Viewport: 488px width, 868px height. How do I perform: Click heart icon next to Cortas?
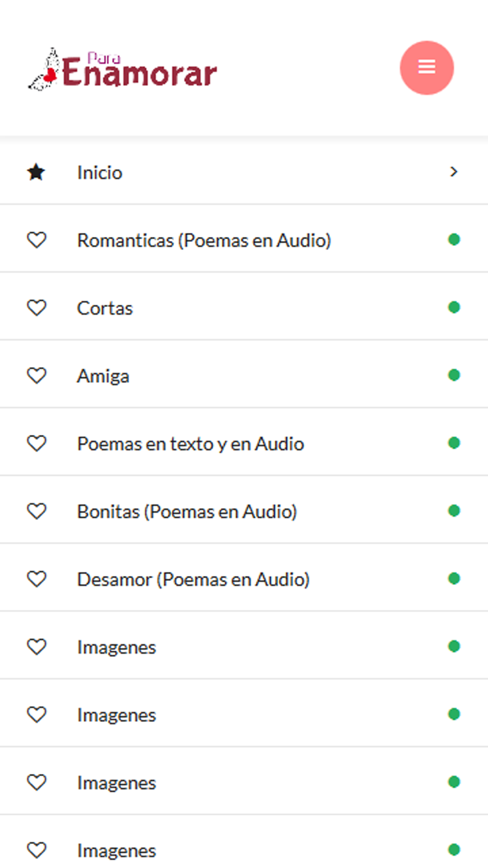click(36, 308)
